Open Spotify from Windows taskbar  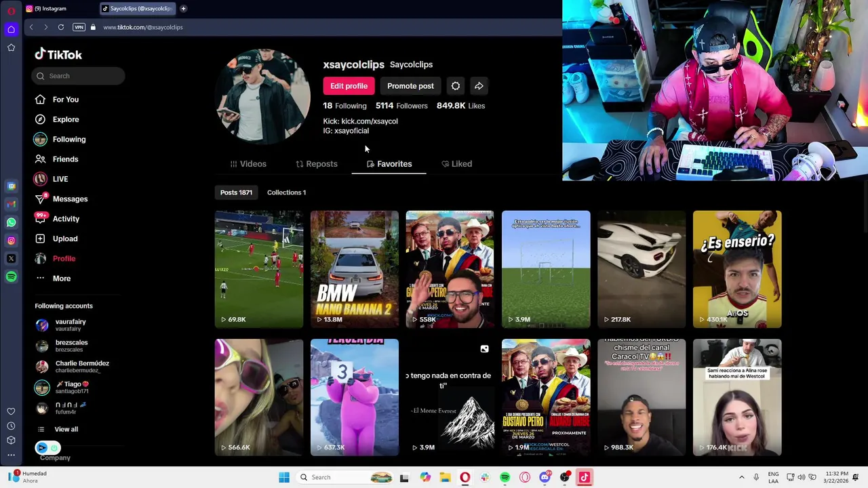click(x=505, y=477)
